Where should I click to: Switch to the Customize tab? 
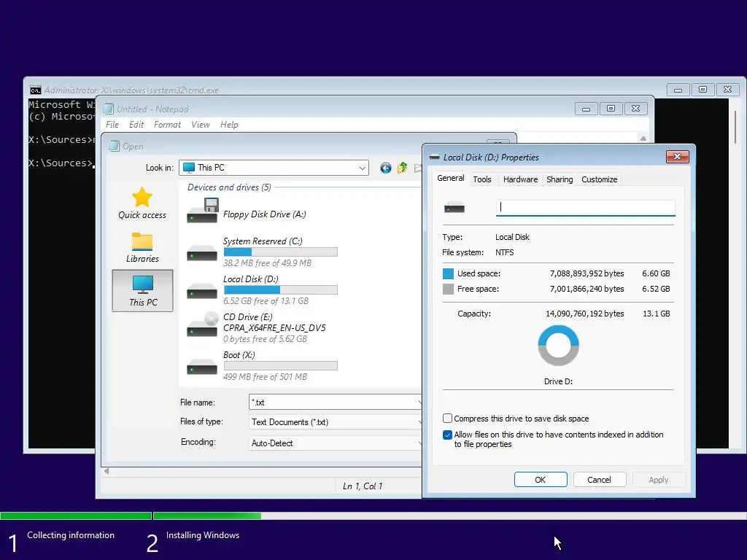point(600,179)
